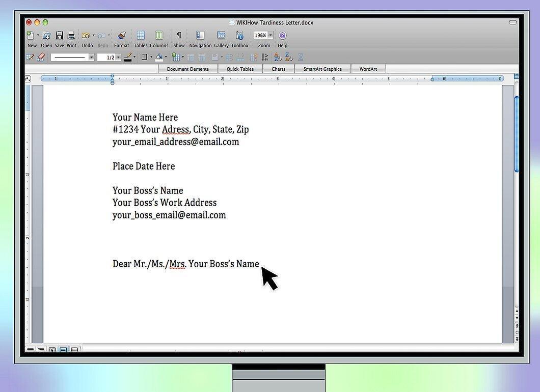The image size is (540, 392).
Task: Open the line weight 1/2 dropdown
Action: 118,57
